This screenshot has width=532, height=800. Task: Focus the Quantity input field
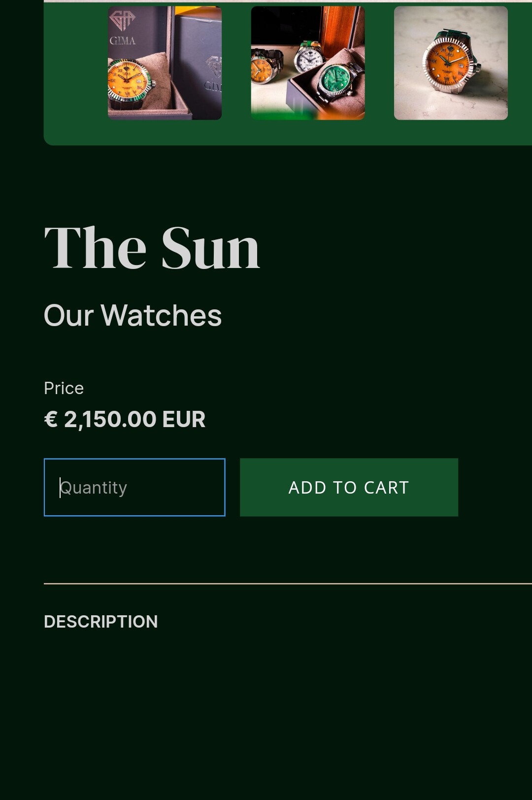(134, 487)
